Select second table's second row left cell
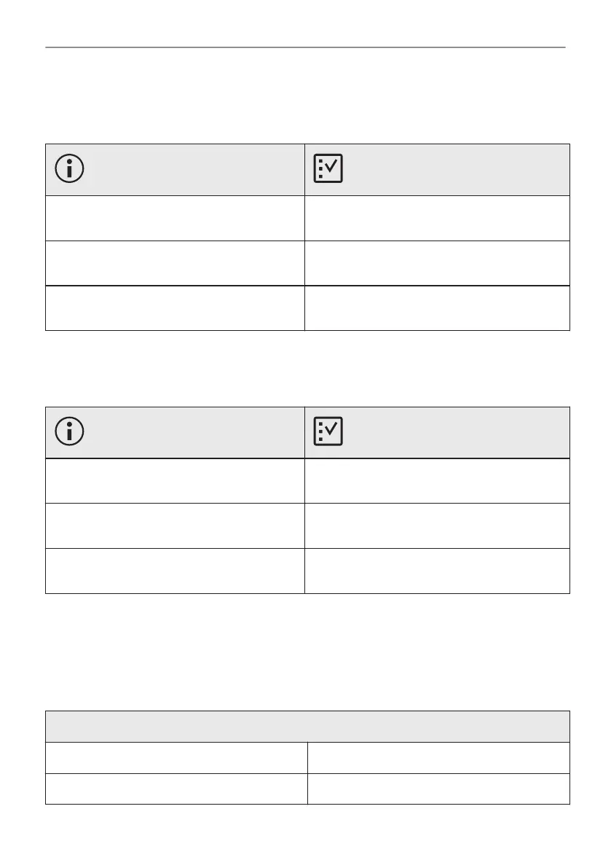 (x=175, y=525)
